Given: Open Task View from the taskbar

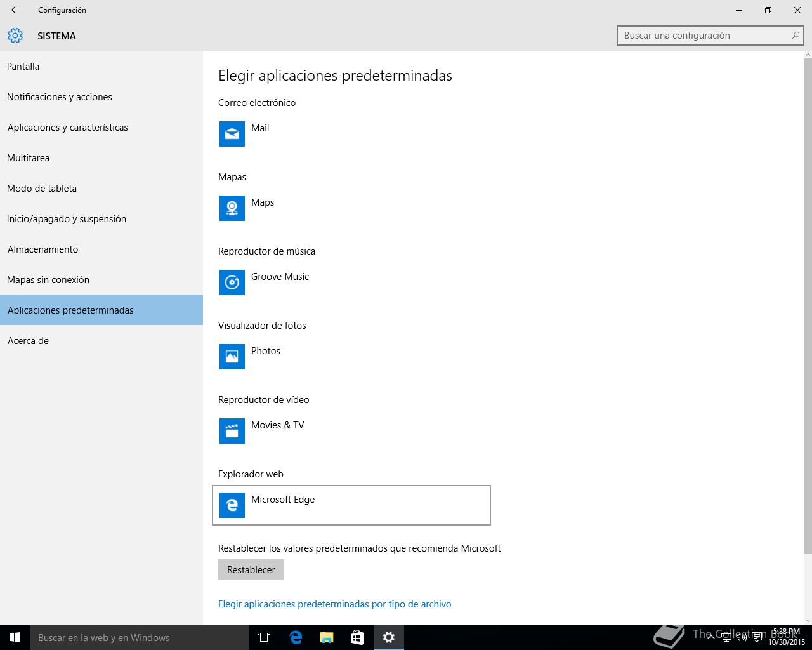Looking at the screenshot, I should [x=264, y=637].
